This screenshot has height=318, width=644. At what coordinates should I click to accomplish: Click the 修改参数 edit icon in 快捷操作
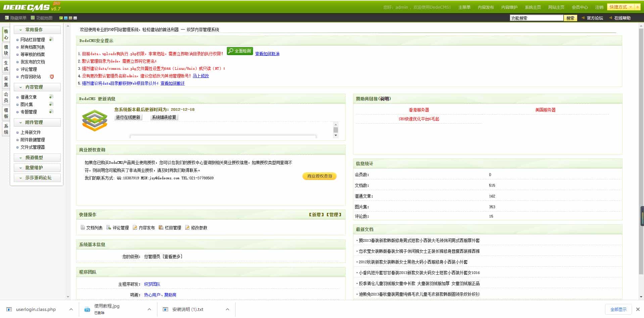click(x=187, y=227)
